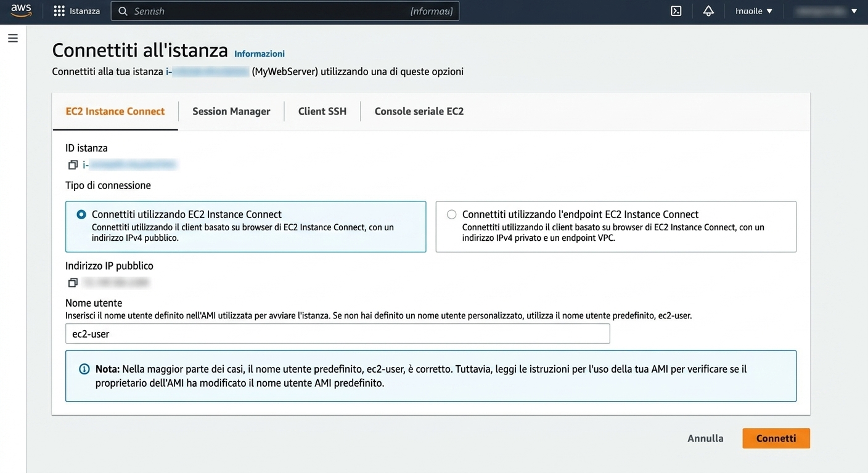Click the blurred public IP value
868x473 pixels.
116,283
